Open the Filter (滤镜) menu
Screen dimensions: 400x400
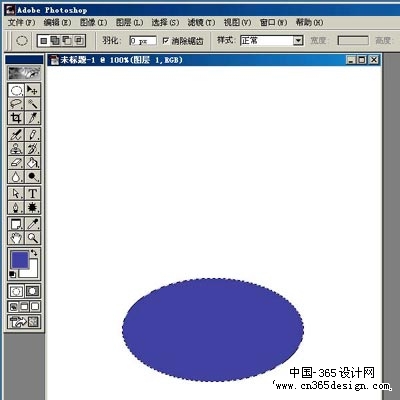201,22
